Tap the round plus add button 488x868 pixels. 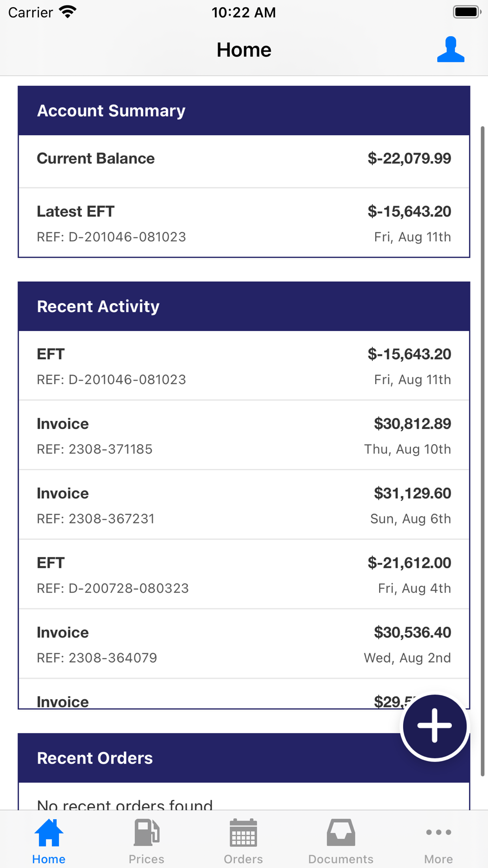pos(434,726)
